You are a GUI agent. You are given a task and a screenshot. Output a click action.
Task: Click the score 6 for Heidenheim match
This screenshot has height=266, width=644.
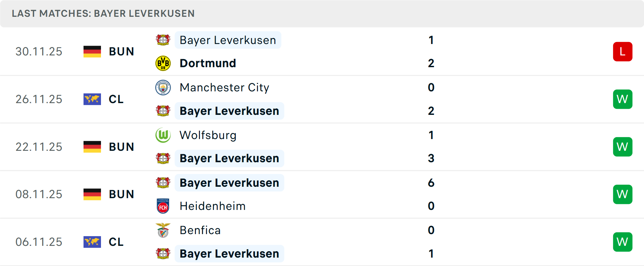click(x=431, y=183)
